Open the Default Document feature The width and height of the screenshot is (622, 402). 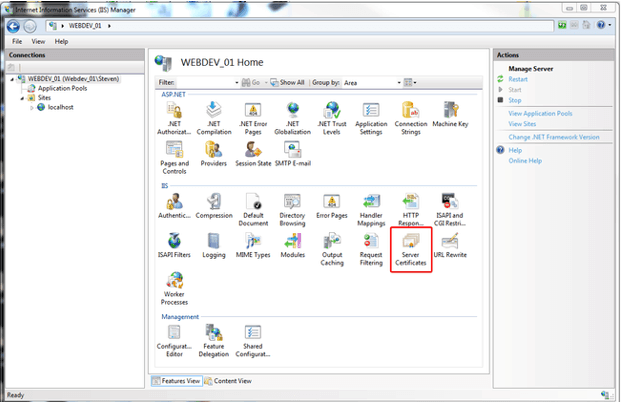point(253,210)
